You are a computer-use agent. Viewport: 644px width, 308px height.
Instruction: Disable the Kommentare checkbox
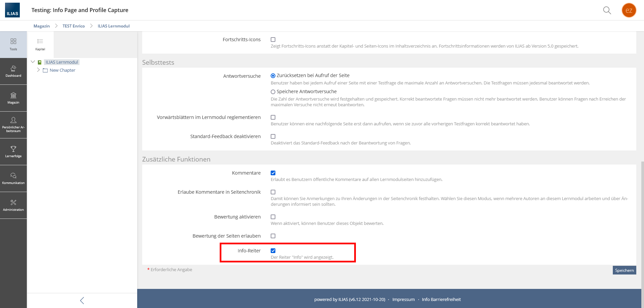[273, 173]
